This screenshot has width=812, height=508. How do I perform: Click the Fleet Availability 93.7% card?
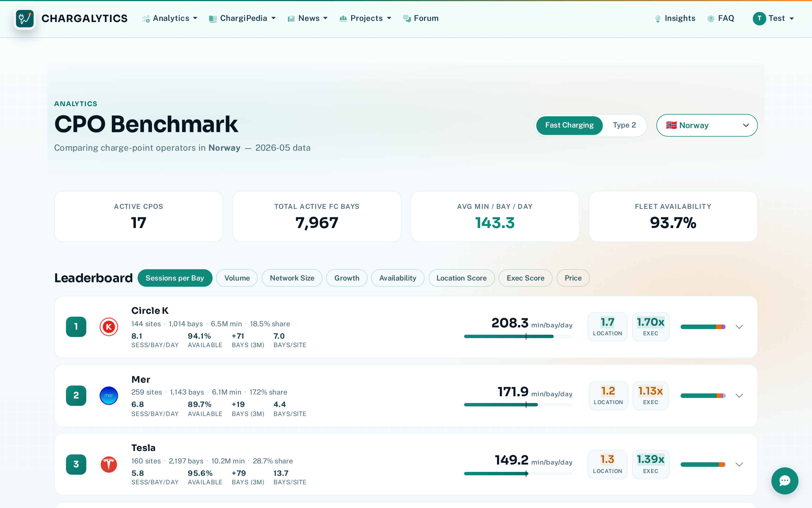(673, 216)
